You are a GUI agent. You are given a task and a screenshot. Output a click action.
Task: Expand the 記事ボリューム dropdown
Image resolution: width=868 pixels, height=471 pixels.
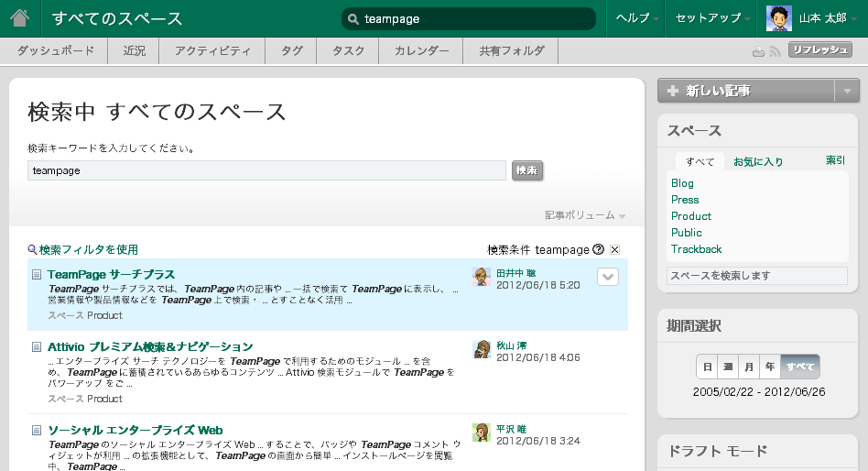coord(585,215)
